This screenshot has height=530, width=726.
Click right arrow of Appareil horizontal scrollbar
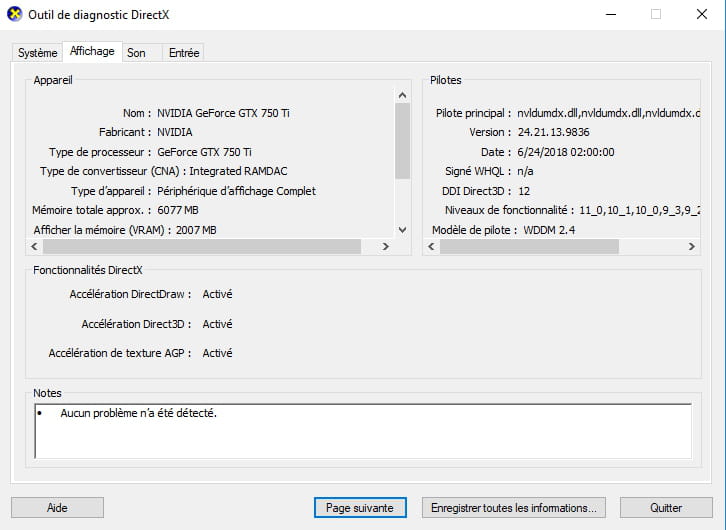385,246
